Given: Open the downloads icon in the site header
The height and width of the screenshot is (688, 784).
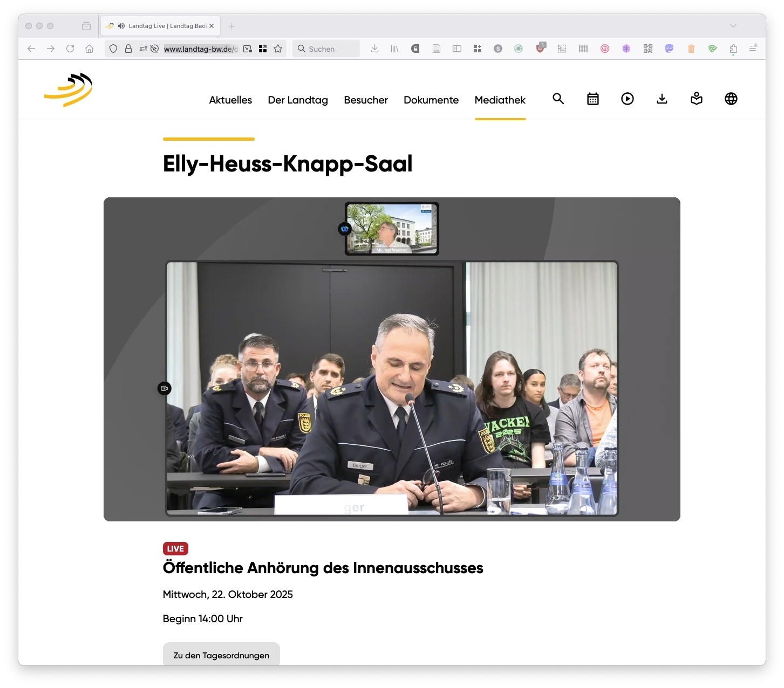Looking at the screenshot, I should [662, 99].
